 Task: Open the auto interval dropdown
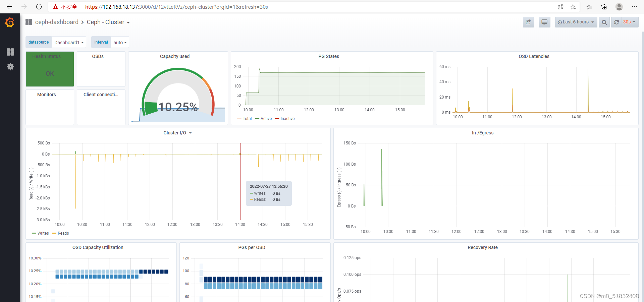coord(120,43)
